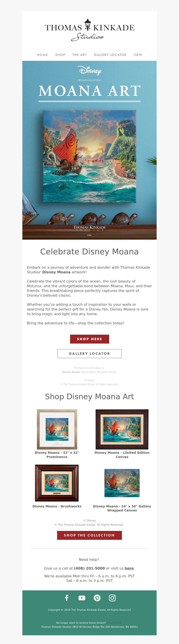Select THE ART navigation item
The height and width of the screenshot is (644, 179).
click(80, 55)
